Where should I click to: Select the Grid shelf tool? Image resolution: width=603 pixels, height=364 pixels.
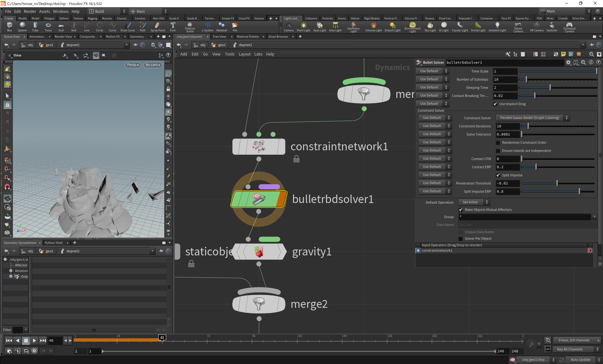tap(61, 27)
